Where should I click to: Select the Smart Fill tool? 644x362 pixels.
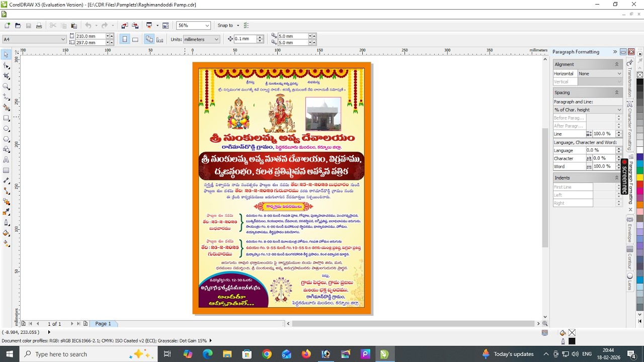click(x=6, y=108)
